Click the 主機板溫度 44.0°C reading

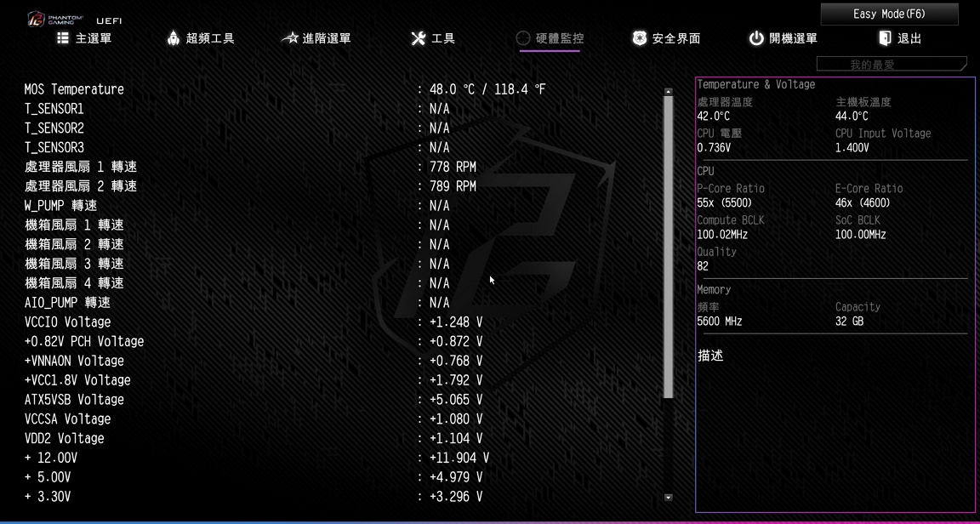[852, 117]
